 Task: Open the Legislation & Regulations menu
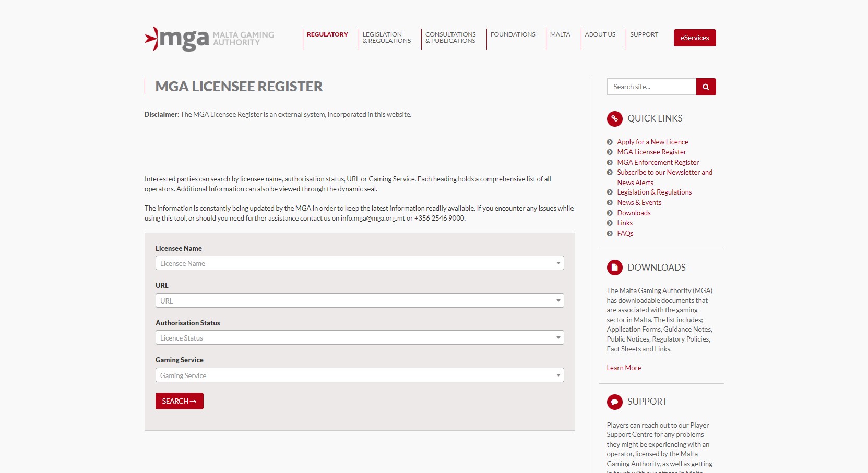[387, 38]
